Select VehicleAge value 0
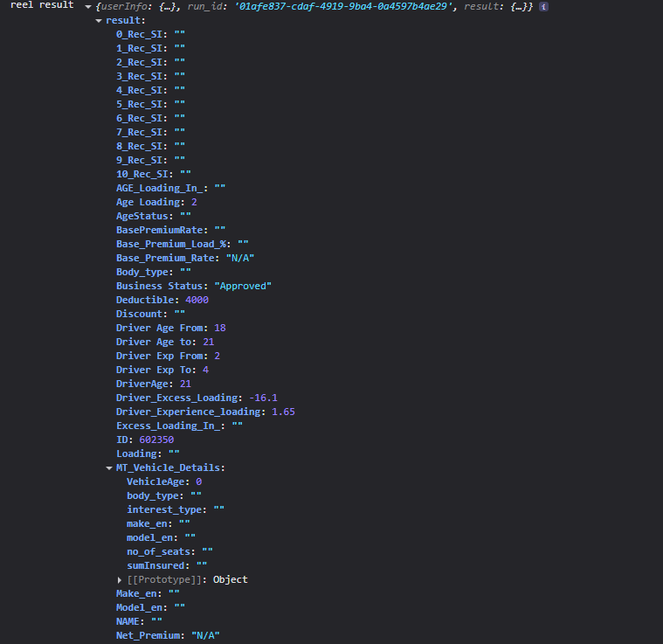This screenshot has height=644, width=663. click(199, 481)
